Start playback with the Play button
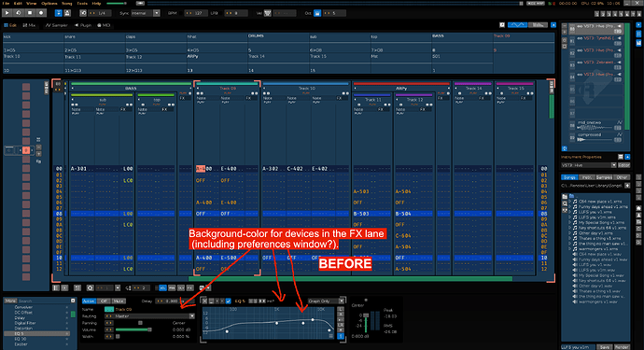This screenshot has height=350, width=644. pos(7,13)
